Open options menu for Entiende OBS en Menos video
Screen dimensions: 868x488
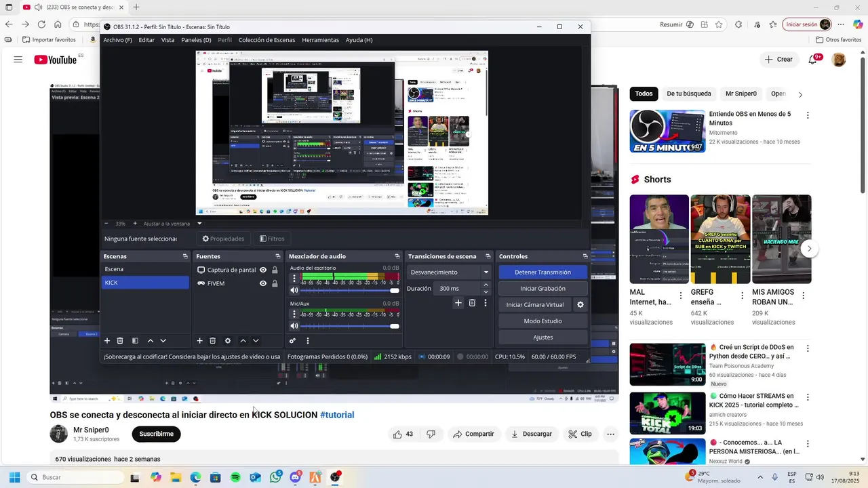click(807, 115)
